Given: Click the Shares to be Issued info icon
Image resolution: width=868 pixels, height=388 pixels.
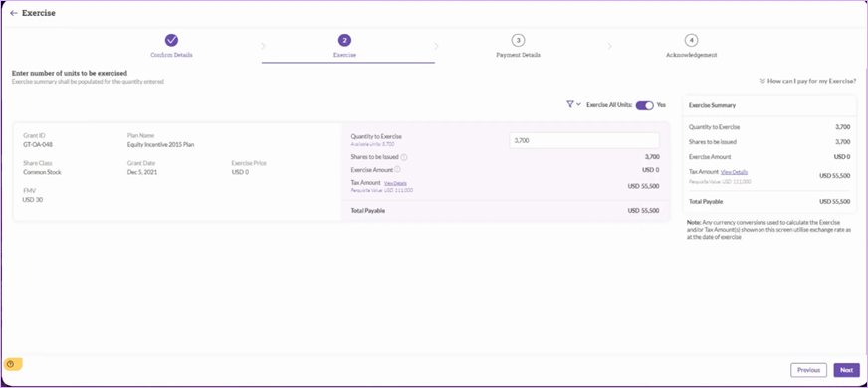Looking at the screenshot, I should (404, 157).
